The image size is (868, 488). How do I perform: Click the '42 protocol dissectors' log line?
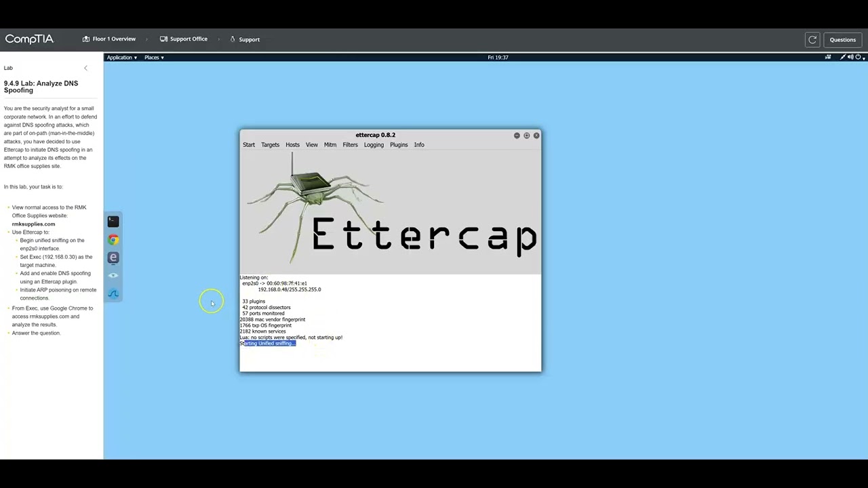click(267, 308)
